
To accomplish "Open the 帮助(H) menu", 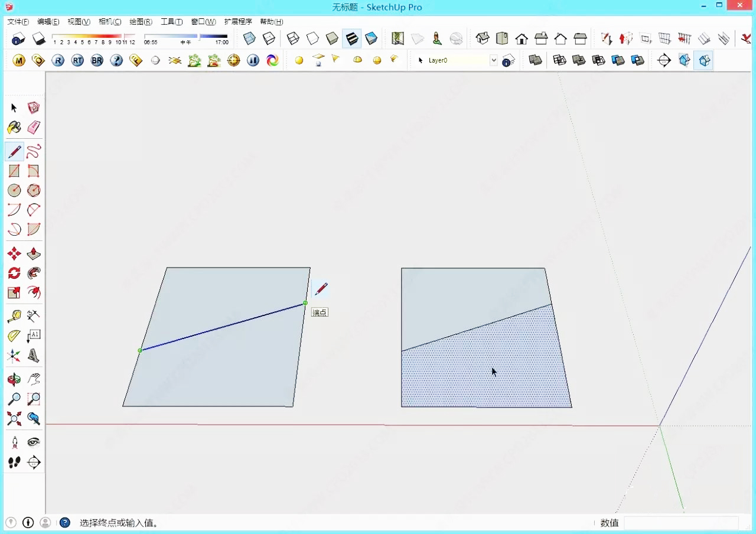I will pos(272,22).
